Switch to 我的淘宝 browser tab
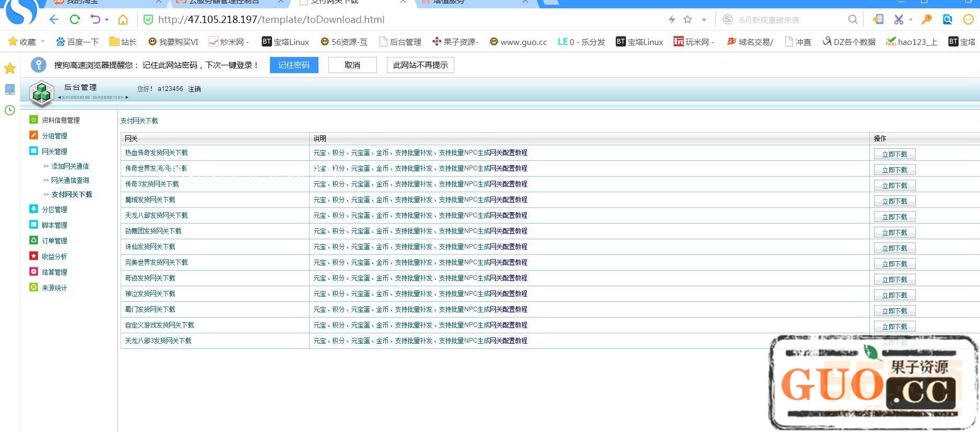 point(107,3)
